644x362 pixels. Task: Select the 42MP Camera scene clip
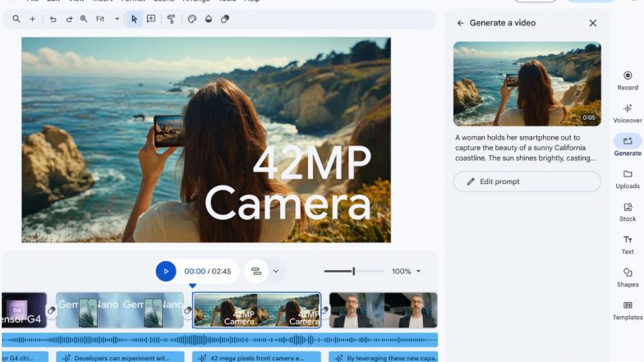256,310
